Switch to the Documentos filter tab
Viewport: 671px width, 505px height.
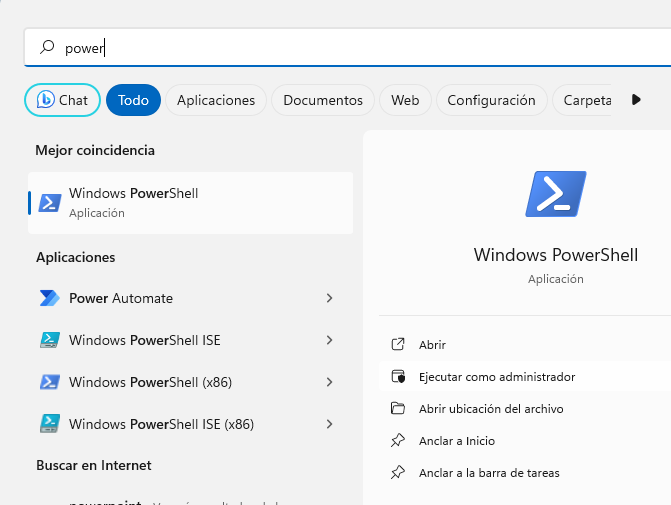pos(323,100)
